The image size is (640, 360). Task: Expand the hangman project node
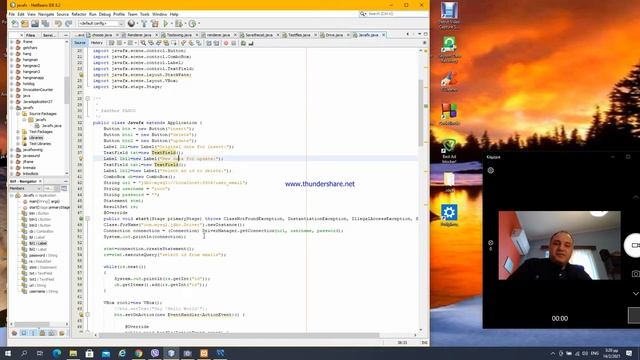click(x=12, y=60)
